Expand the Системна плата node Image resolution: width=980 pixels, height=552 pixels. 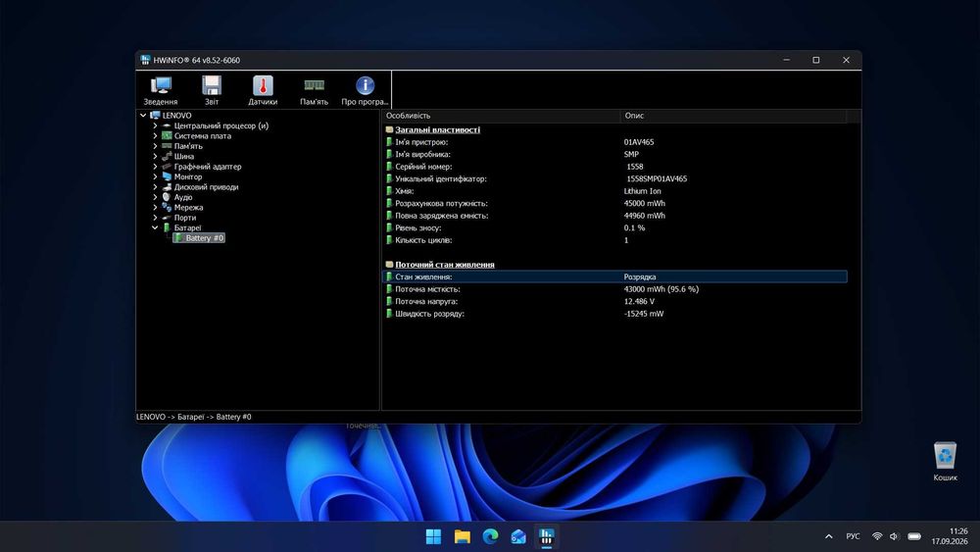point(155,135)
